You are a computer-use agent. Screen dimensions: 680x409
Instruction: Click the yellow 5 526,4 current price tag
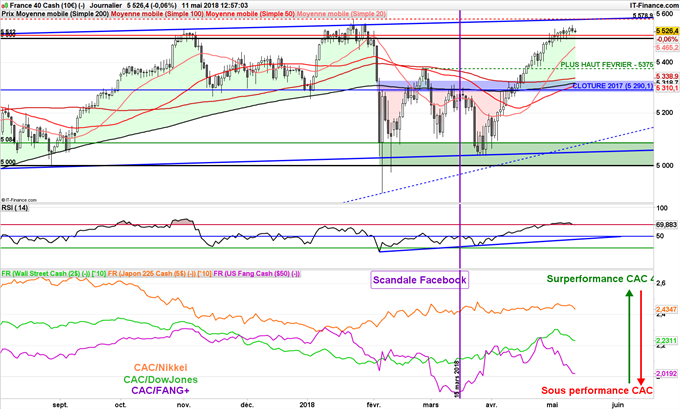click(x=667, y=31)
